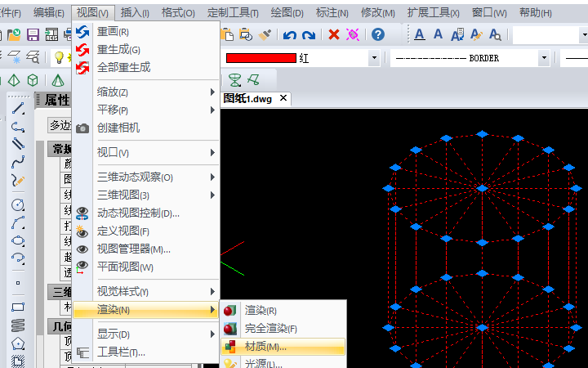Open the red color dropdown arrow
The height and width of the screenshot is (368, 588).
(x=374, y=58)
